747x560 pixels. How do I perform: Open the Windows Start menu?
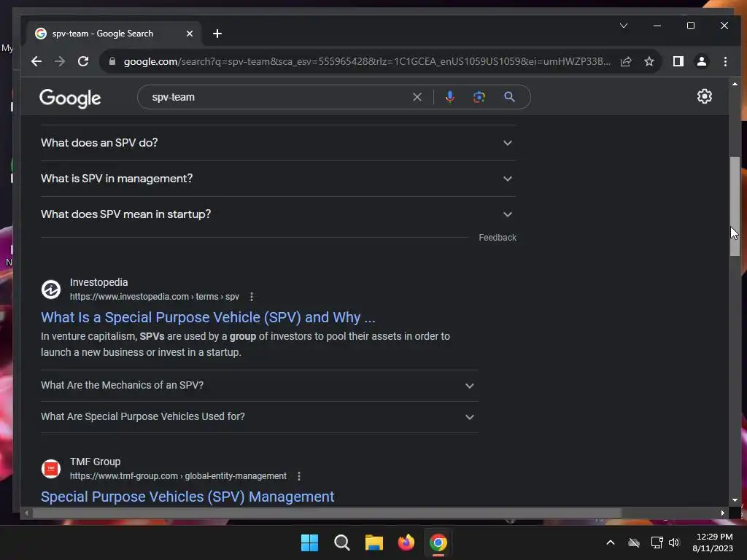pyautogui.click(x=309, y=542)
